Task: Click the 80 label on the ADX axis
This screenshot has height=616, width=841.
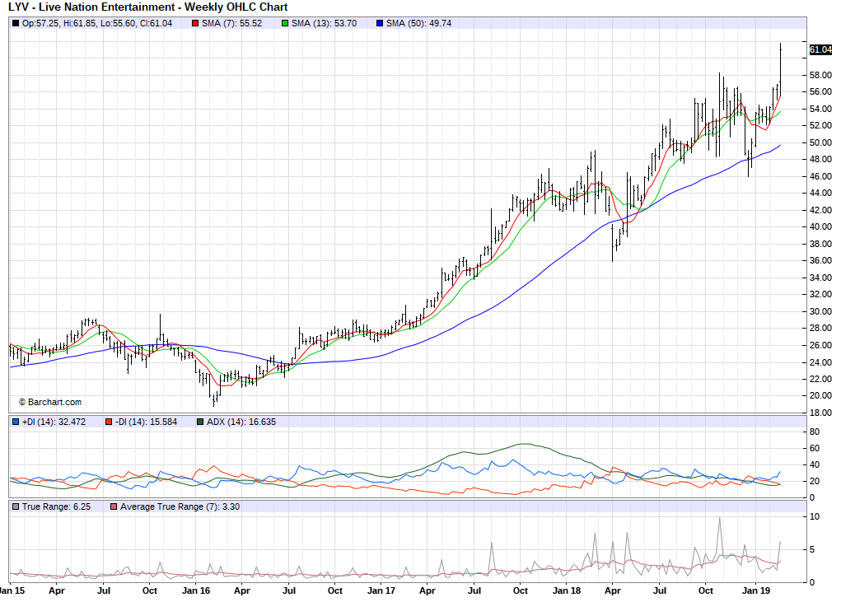Action: (x=814, y=432)
